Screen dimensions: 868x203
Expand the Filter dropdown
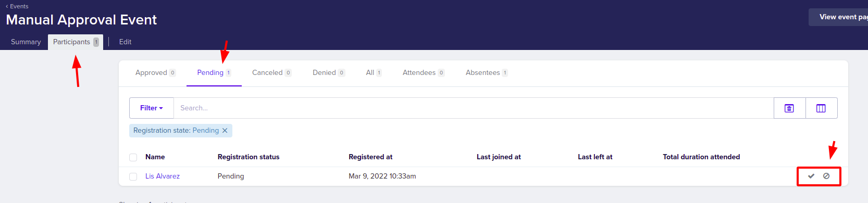pos(152,108)
